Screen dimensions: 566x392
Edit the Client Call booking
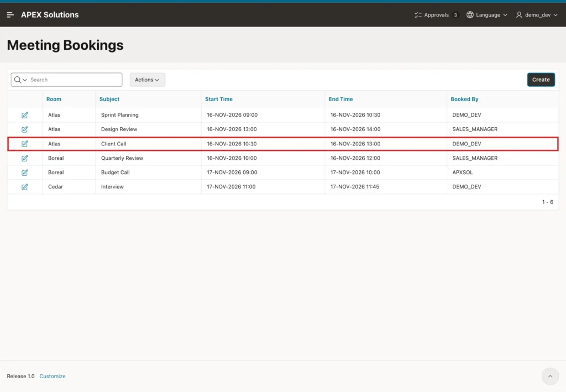(x=24, y=144)
